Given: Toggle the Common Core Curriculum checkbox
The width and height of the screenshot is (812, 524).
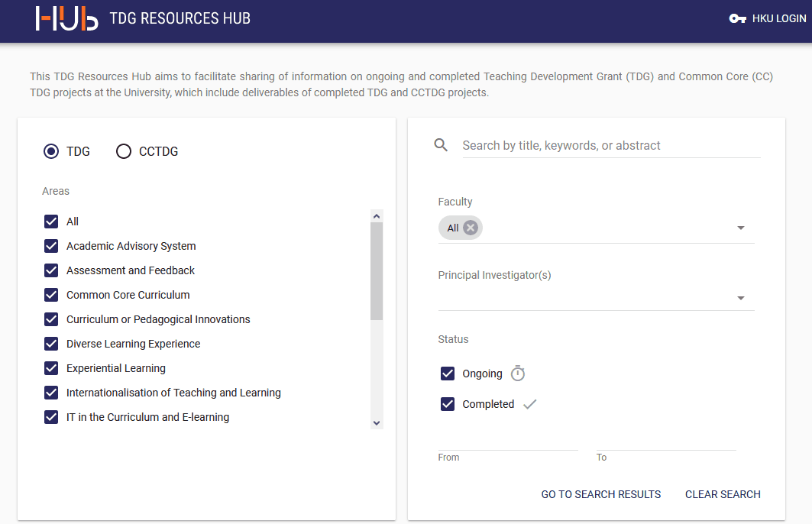Looking at the screenshot, I should pos(51,295).
